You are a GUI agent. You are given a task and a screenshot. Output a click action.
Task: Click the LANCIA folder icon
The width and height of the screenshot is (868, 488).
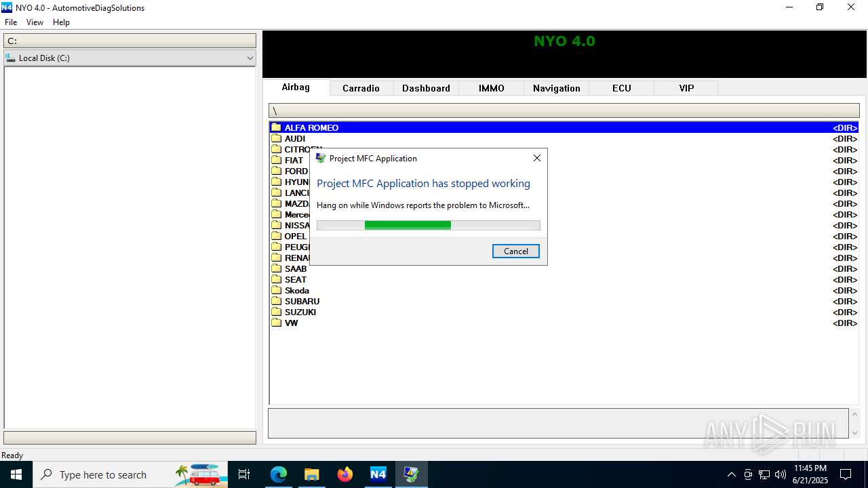pyautogui.click(x=276, y=192)
